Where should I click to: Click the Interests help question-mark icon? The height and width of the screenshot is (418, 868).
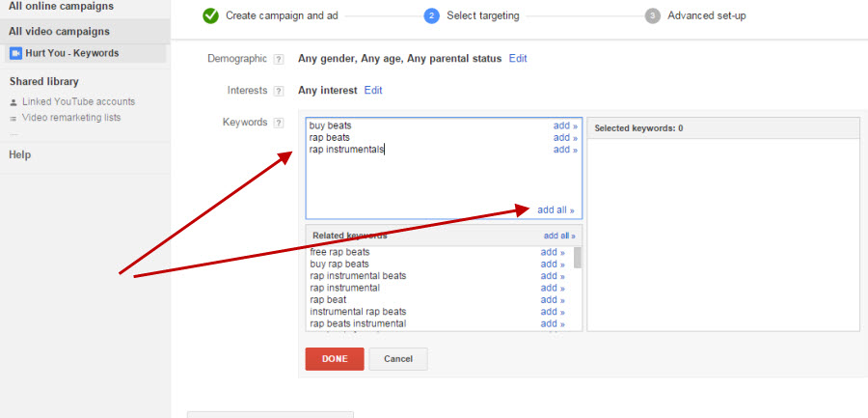coord(279,91)
